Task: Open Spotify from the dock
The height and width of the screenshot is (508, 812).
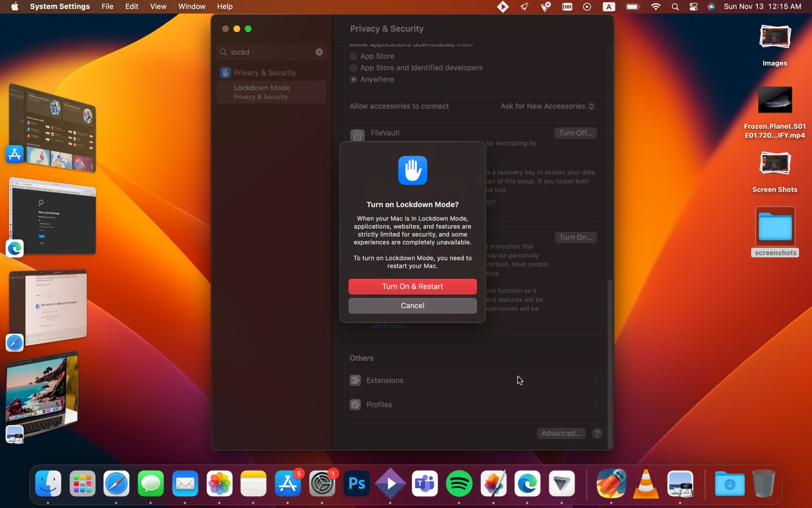Action: tap(459, 483)
